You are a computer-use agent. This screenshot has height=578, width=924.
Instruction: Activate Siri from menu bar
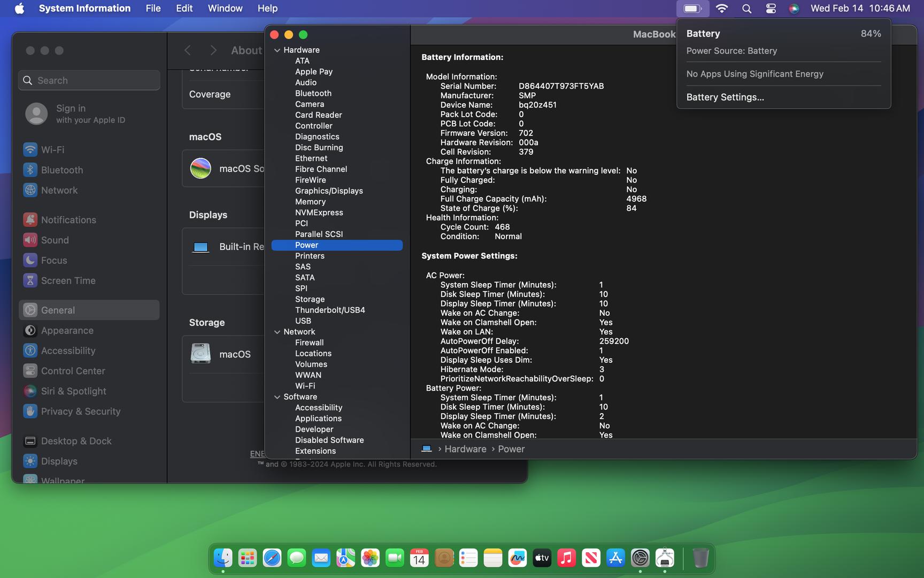tap(794, 9)
